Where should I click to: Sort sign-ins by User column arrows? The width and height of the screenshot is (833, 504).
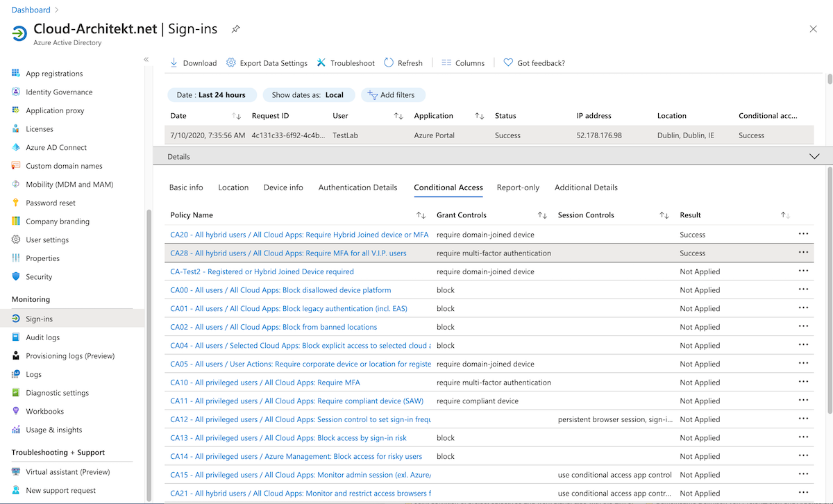[398, 116]
